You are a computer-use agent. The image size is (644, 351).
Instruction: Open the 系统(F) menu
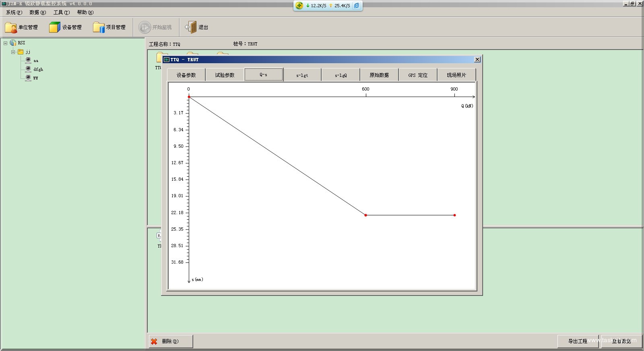point(14,12)
